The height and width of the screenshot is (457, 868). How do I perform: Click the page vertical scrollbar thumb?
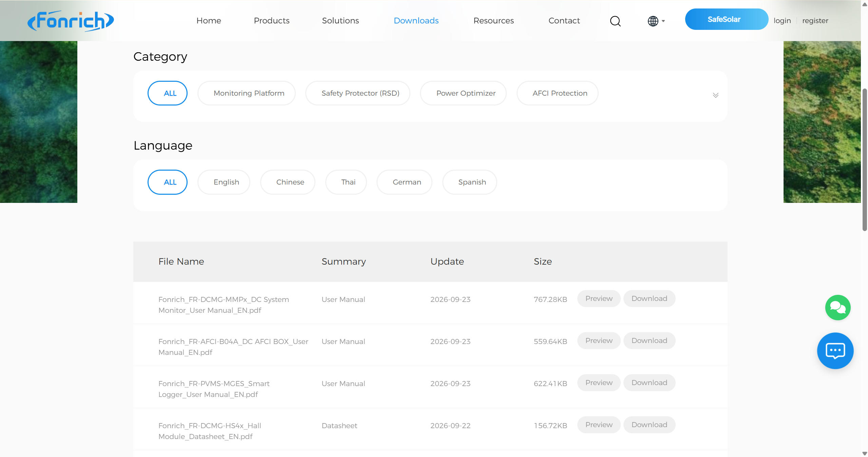pos(864,159)
